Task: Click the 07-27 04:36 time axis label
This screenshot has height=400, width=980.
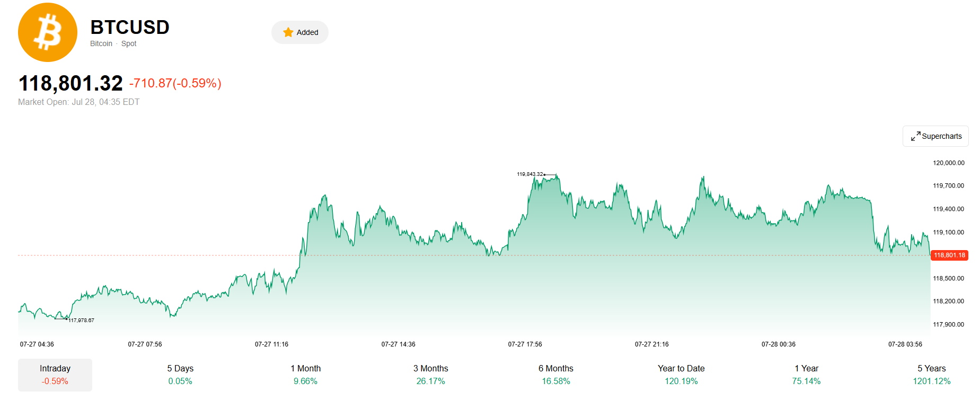Action: tap(37, 344)
